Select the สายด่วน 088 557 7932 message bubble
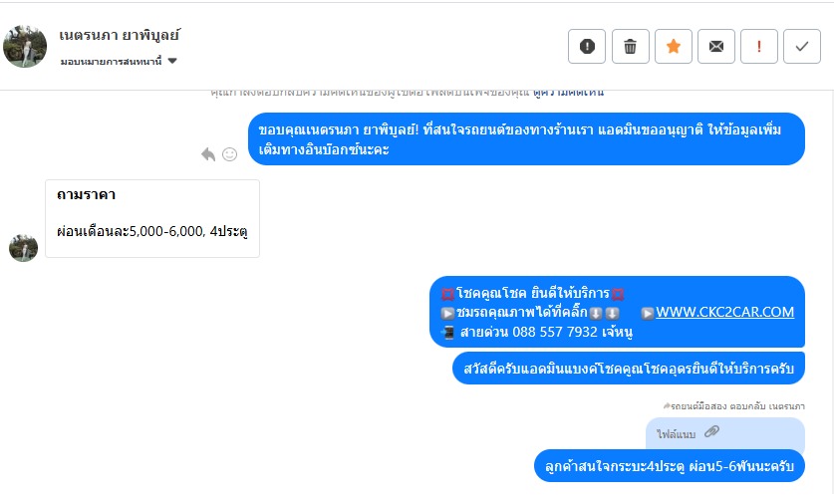This screenshot has width=834, height=504. pos(617,312)
